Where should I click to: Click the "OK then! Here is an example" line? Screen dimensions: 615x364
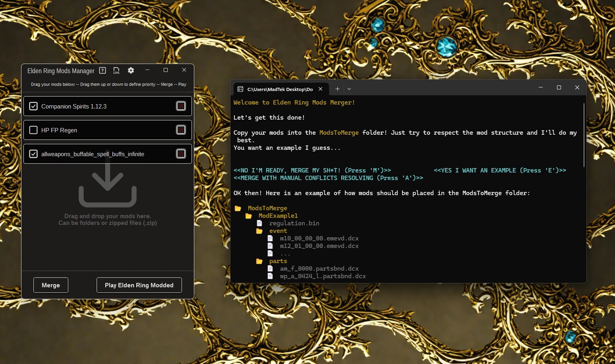coord(381,193)
